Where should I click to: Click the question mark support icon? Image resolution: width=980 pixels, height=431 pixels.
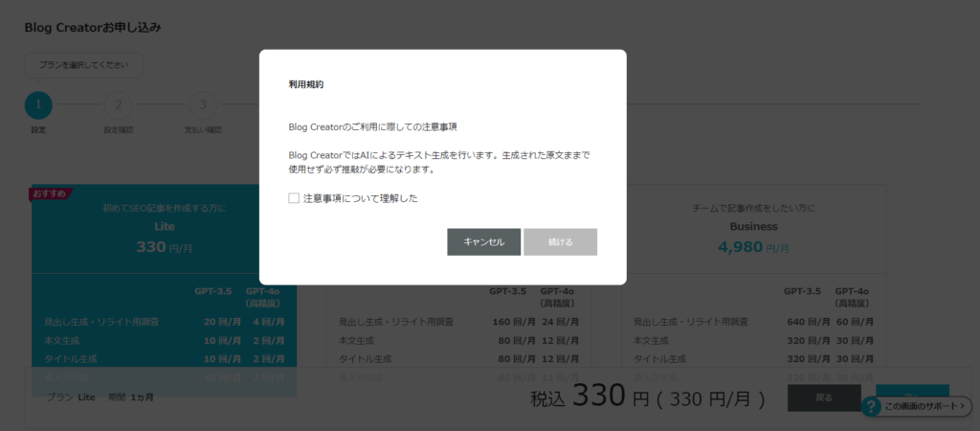point(871,407)
